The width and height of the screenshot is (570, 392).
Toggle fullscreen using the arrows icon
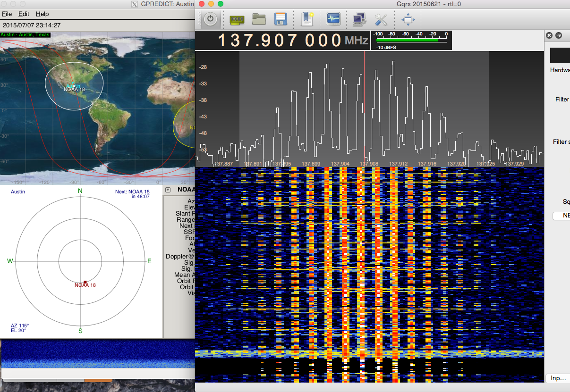coord(408,19)
